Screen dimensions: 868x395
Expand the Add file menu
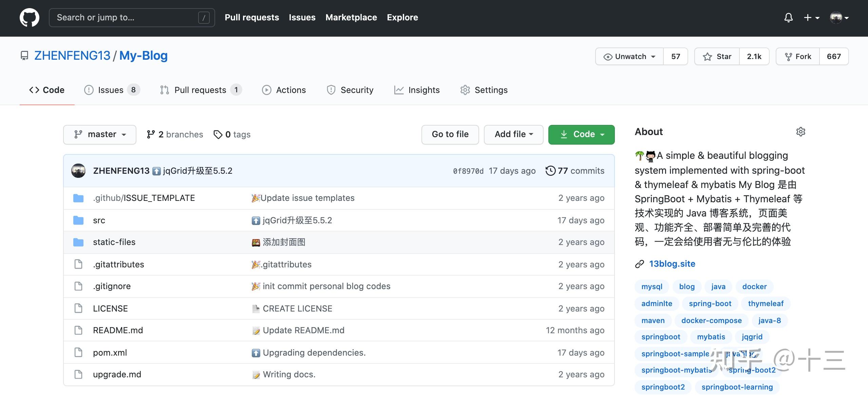click(x=513, y=134)
